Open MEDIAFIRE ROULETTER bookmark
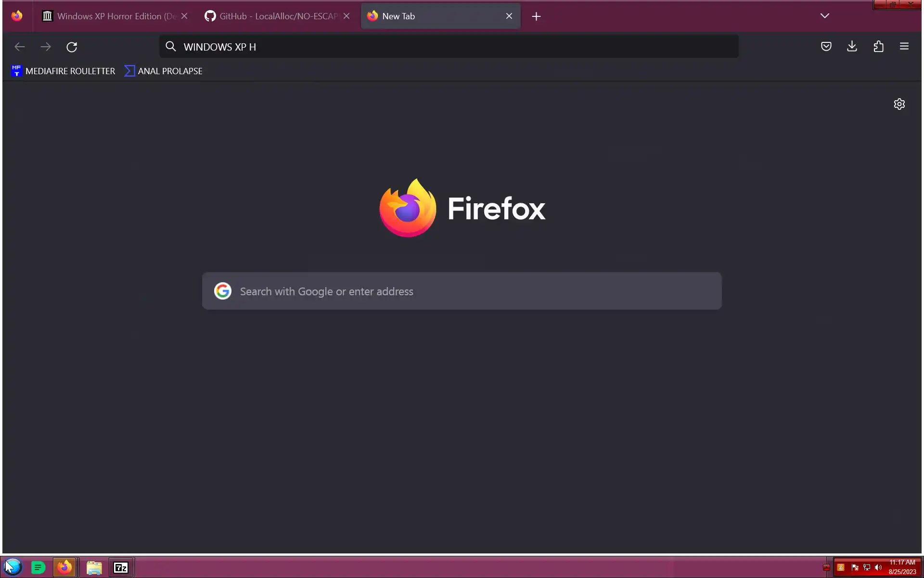 [x=63, y=71]
